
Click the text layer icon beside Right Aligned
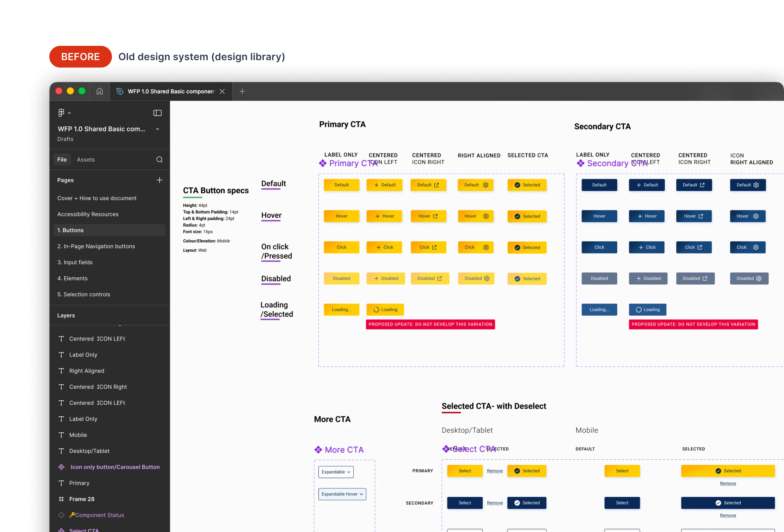click(61, 371)
